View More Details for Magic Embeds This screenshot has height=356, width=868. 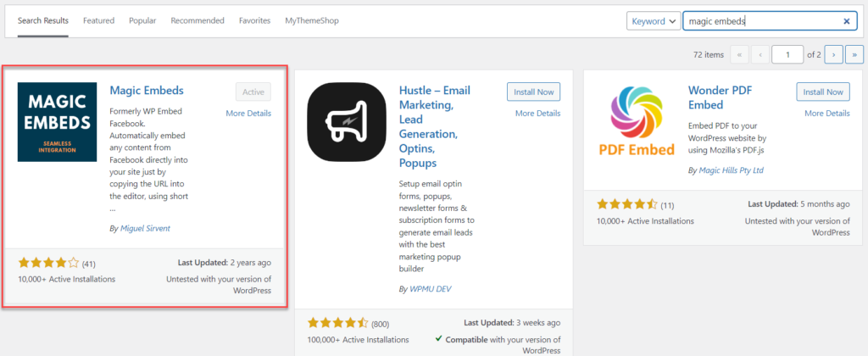[248, 113]
